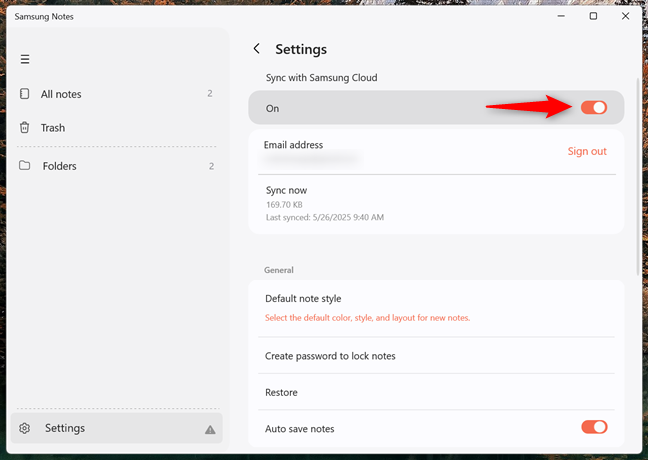The image size is (648, 460).
Task: Click the Settings page title
Action: pyautogui.click(x=301, y=49)
